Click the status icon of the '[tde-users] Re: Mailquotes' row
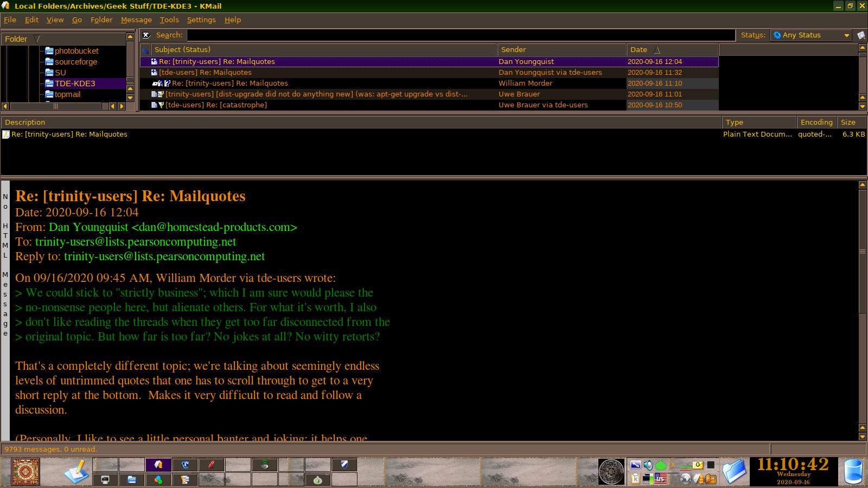 coord(154,73)
